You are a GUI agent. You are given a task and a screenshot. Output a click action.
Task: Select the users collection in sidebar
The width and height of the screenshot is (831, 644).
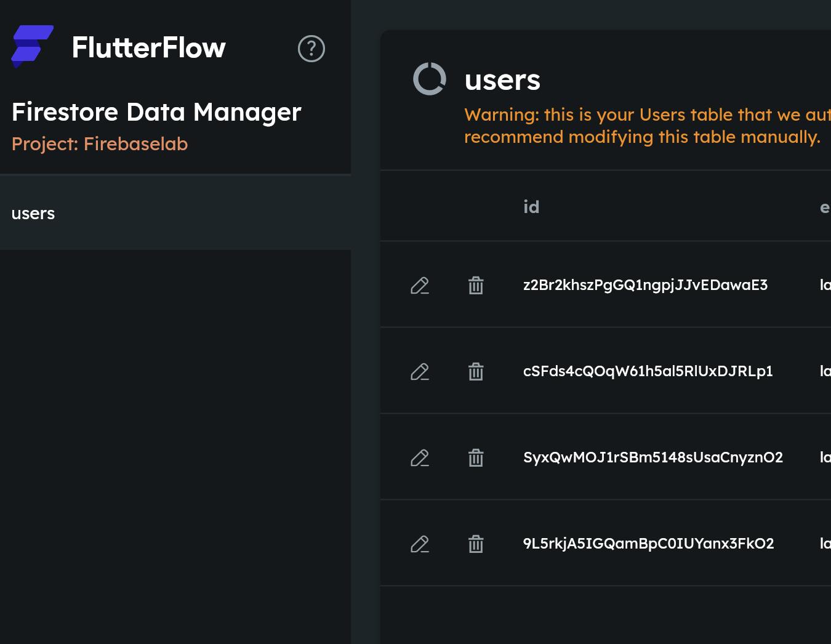(x=33, y=214)
